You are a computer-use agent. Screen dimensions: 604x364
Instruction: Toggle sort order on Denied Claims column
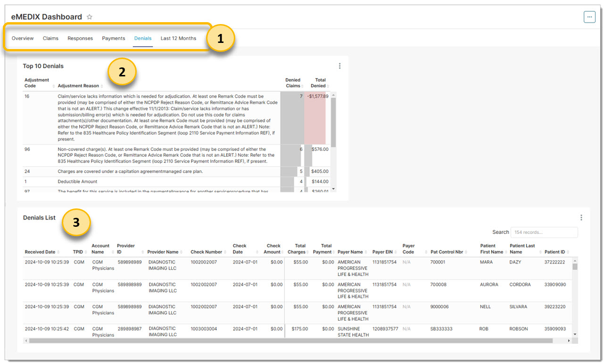[302, 86]
